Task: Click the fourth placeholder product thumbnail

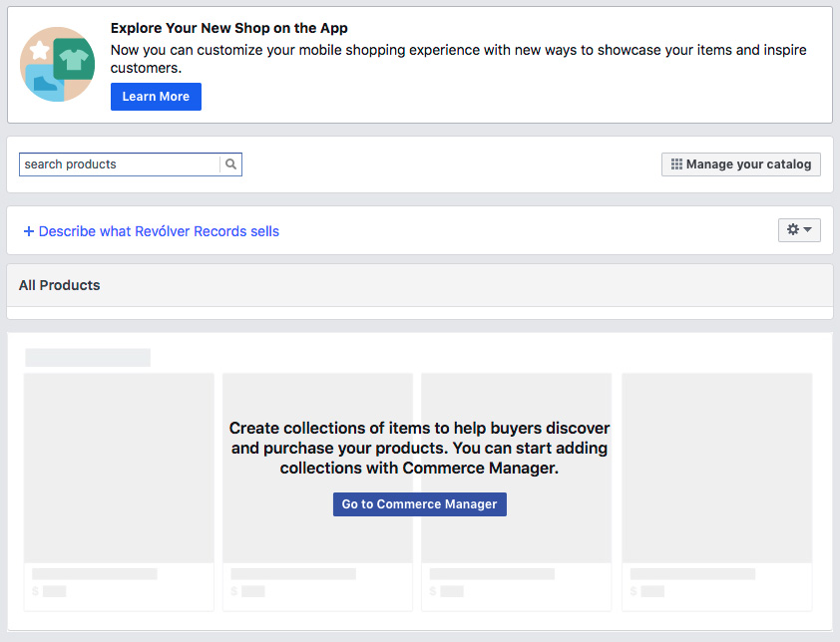Action: [716, 468]
